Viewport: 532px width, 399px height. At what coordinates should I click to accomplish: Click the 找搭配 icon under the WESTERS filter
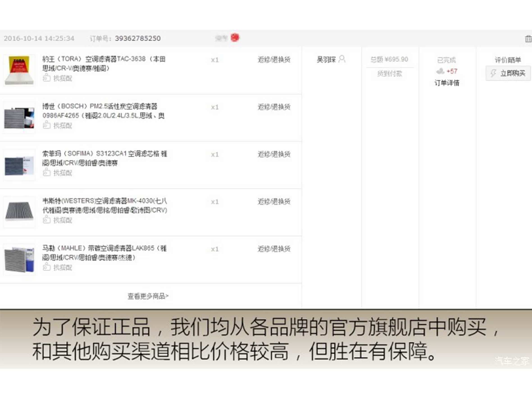point(46,220)
